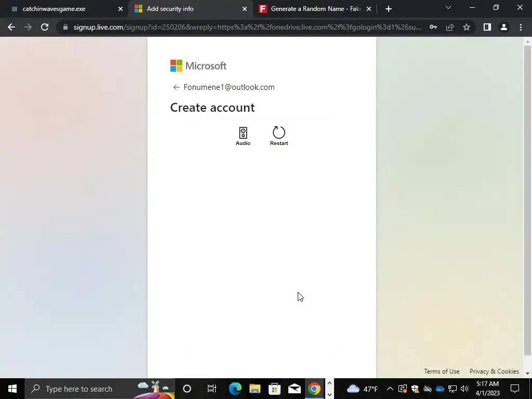Screen dimensions: 532x399
Task: Click the OneDrive cloud tray icon
Action: point(440,389)
